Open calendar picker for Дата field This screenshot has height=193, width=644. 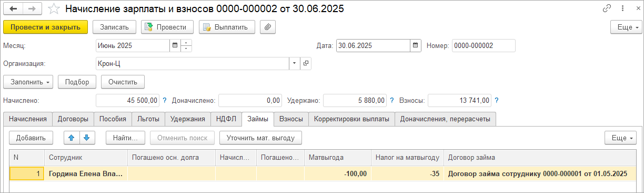[416, 46]
